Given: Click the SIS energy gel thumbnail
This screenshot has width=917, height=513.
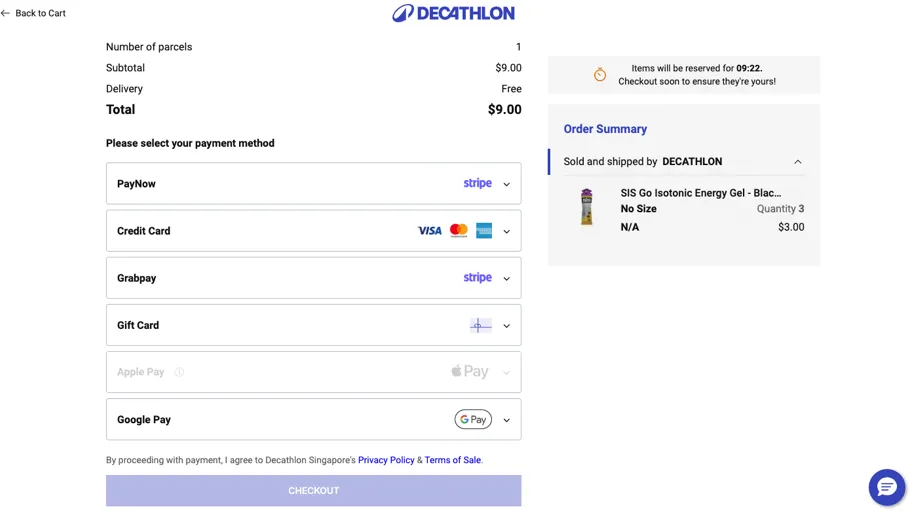Looking at the screenshot, I should 586,208.
